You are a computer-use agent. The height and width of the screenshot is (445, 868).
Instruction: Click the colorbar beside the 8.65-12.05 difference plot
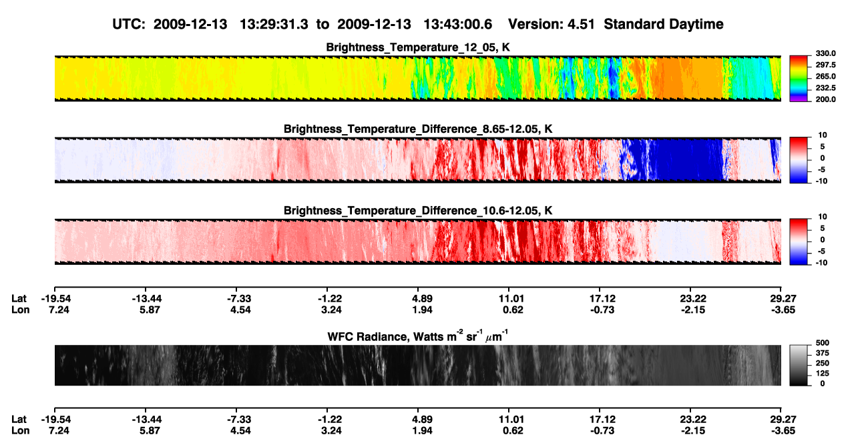(799, 159)
